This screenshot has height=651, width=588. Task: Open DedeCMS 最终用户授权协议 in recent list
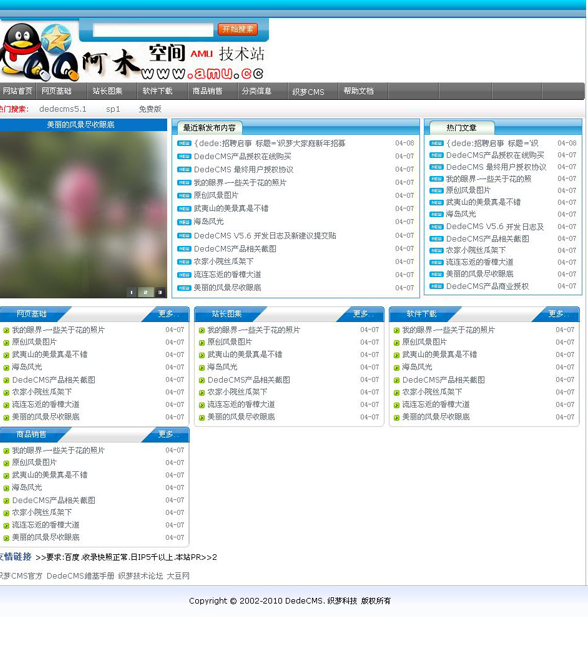(x=244, y=169)
